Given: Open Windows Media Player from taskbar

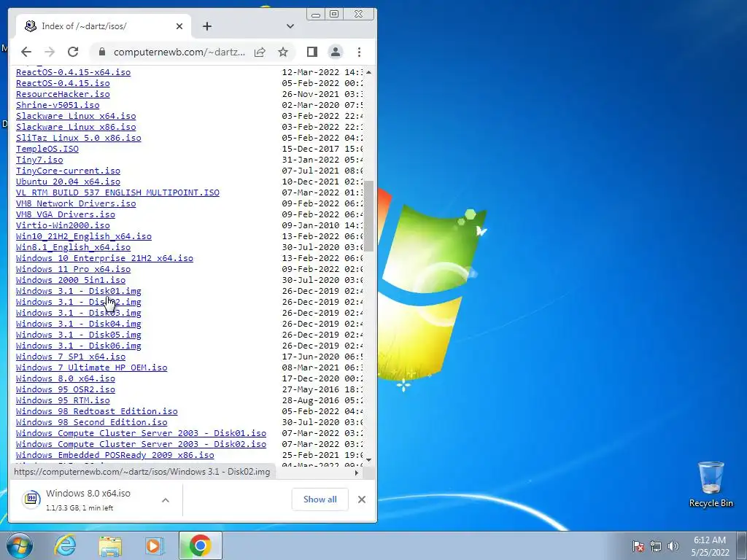Looking at the screenshot, I should [x=154, y=545].
